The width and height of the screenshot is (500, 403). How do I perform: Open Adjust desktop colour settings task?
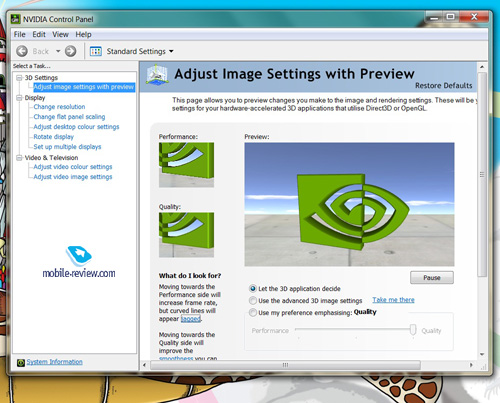tap(76, 127)
